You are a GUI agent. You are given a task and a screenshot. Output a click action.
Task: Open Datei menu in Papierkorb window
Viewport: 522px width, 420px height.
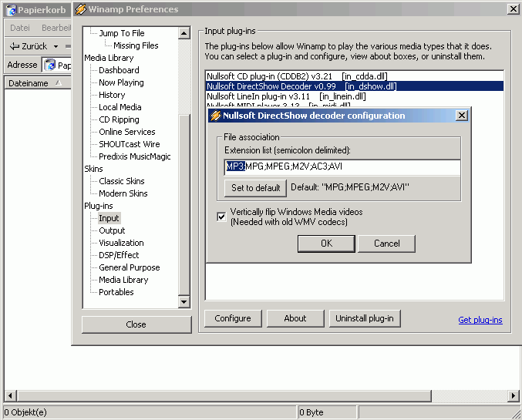tap(20, 28)
